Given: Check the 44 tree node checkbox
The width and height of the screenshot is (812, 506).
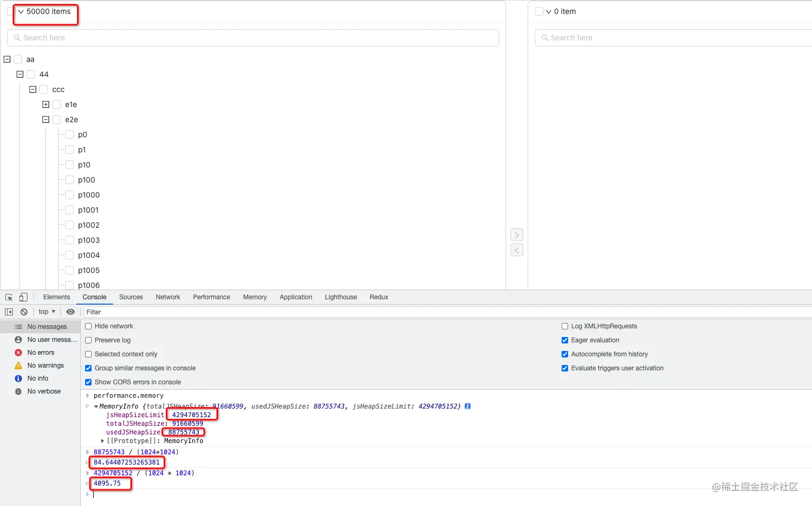Looking at the screenshot, I should (x=31, y=74).
